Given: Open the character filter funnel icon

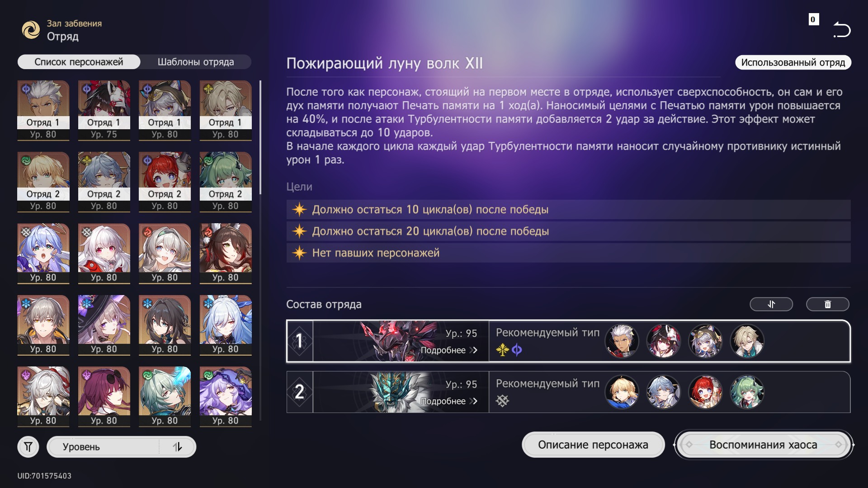Looking at the screenshot, I should [28, 447].
